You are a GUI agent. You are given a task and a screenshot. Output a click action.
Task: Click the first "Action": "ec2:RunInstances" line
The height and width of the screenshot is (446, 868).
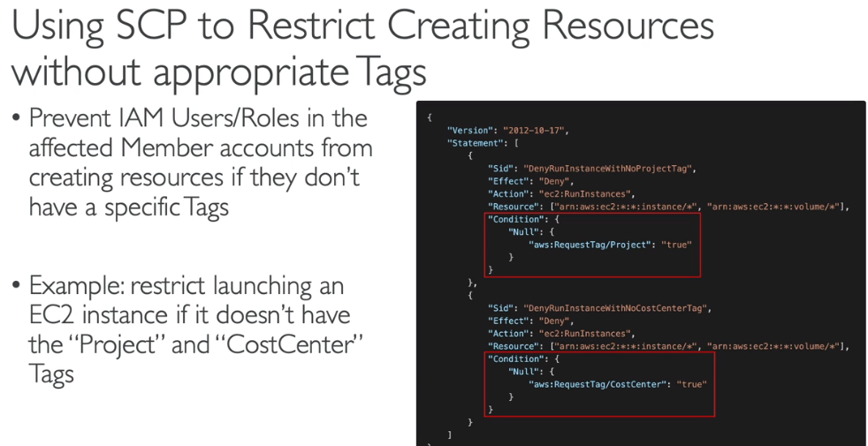(x=560, y=194)
